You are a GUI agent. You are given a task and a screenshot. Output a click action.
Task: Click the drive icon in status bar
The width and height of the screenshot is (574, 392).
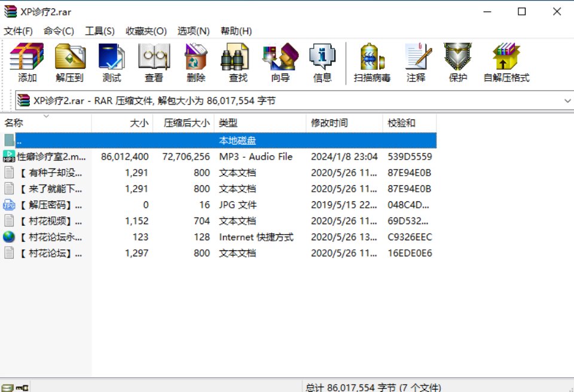click(x=7, y=388)
